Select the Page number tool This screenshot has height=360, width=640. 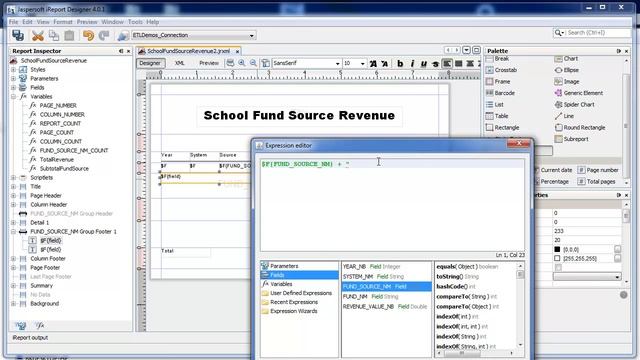[x=598, y=170]
